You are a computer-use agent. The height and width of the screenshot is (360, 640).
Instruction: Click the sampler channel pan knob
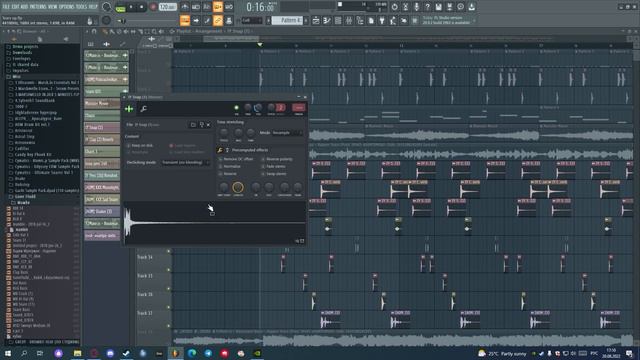[x=248, y=108]
